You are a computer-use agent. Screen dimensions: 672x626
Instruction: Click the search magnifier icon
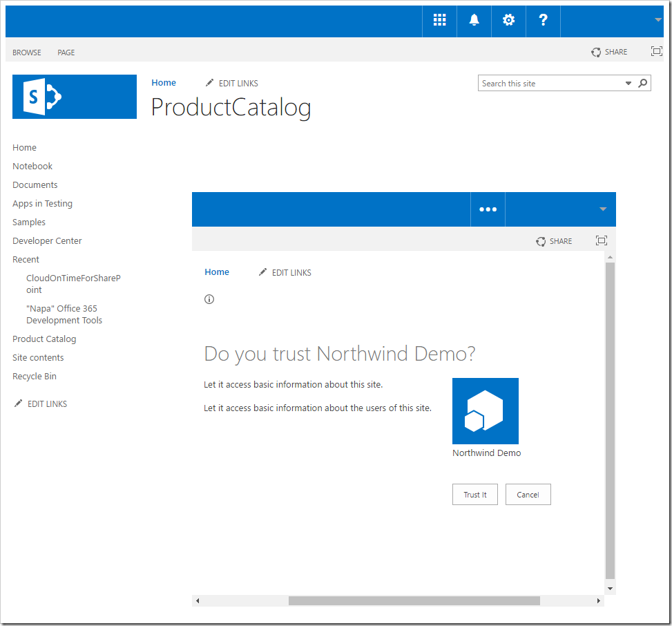tap(642, 83)
